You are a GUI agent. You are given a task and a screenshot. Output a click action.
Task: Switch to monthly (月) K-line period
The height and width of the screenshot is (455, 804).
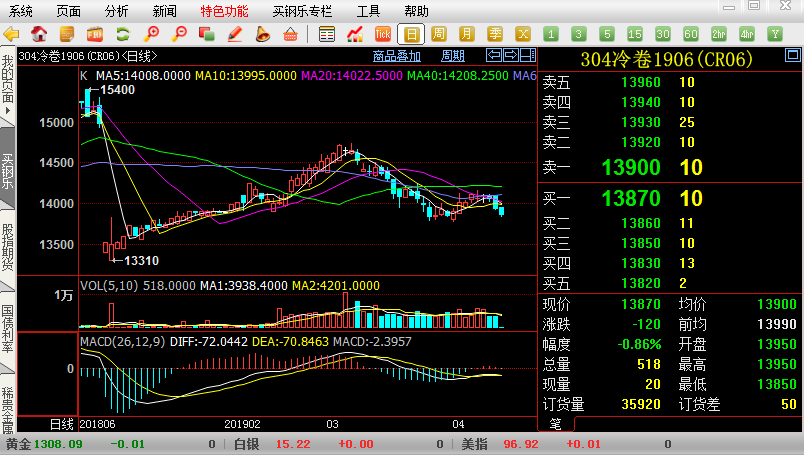(467, 34)
